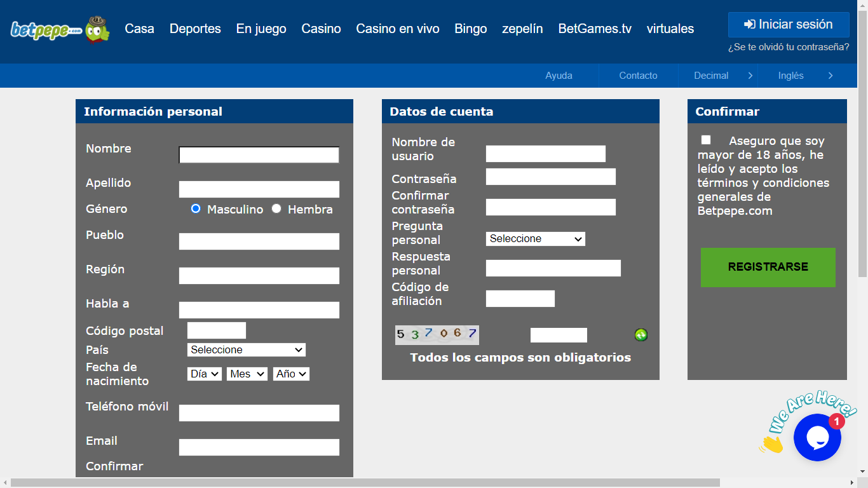Expand the Pregunta personal dropdown
Image resolution: width=868 pixels, height=488 pixels.
(535, 239)
